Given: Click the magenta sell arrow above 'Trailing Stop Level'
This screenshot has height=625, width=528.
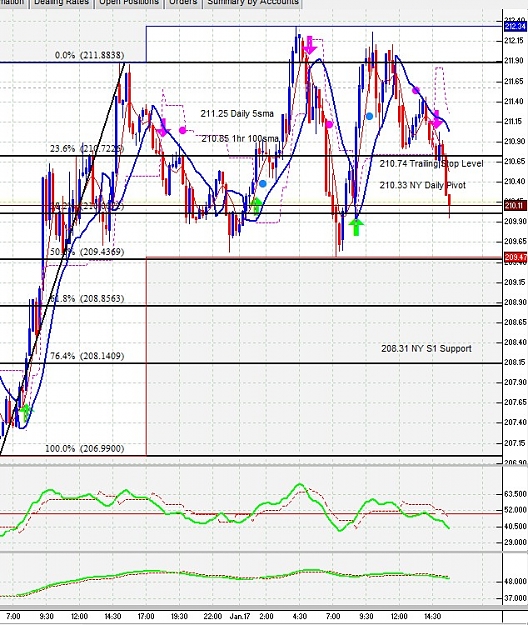Looking at the screenshot, I should pyautogui.click(x=436, y=120).
